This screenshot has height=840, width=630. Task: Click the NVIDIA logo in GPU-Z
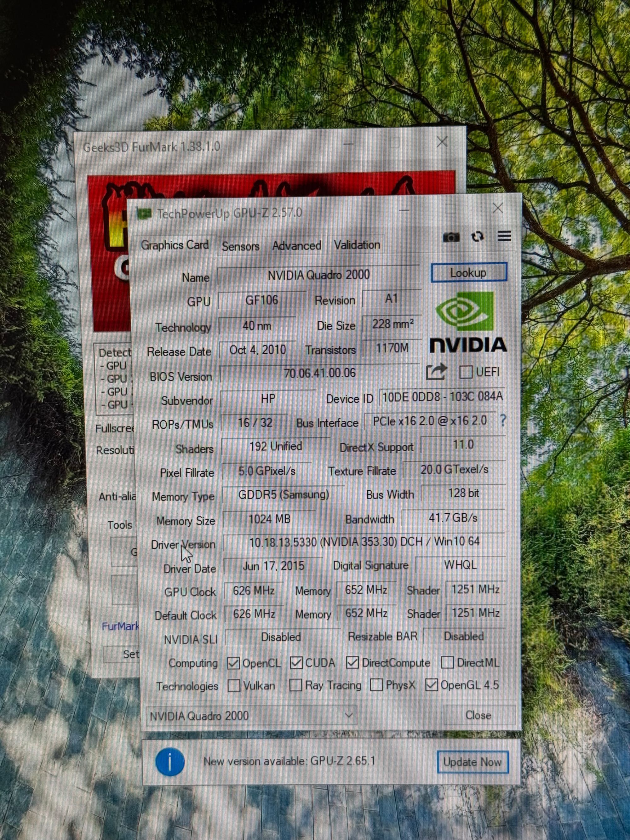point(468,322)
